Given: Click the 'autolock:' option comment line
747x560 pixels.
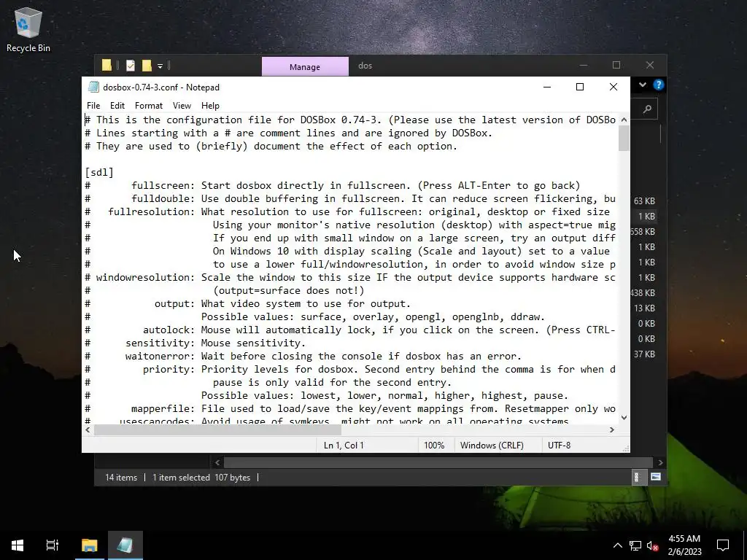Looking at the screenshot, I should tap(350, 330).
